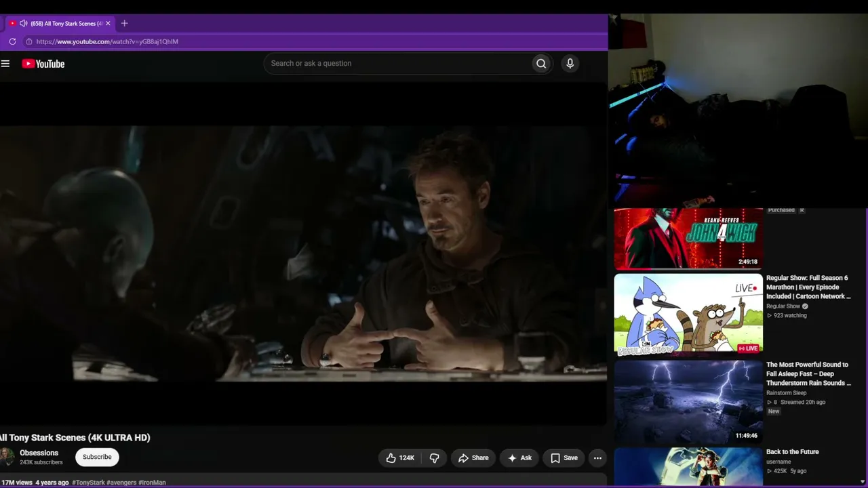Screen dimensions: 868x488
Task: Click into the YouTube search field
Action: (398, 64)
